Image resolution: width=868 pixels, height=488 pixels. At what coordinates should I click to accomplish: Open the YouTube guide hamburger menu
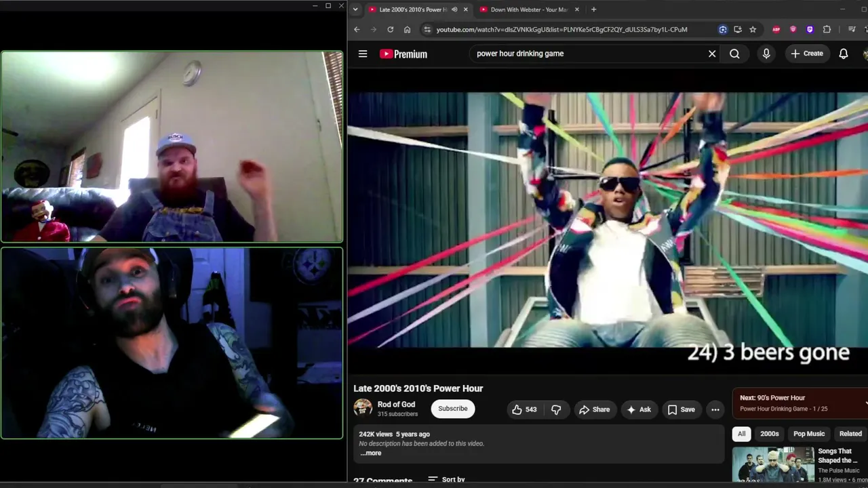(x=363, y=54)
